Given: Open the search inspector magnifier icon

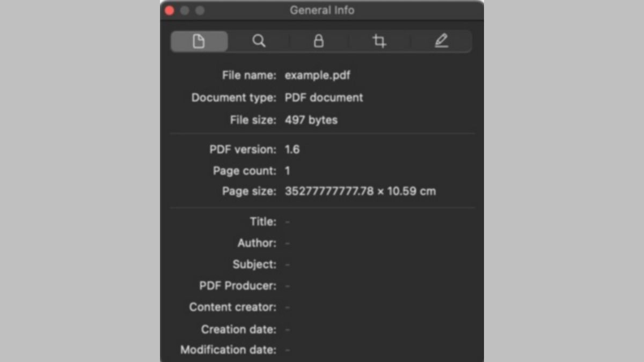Looking at the screenshot, I should [x=259, y=41].
